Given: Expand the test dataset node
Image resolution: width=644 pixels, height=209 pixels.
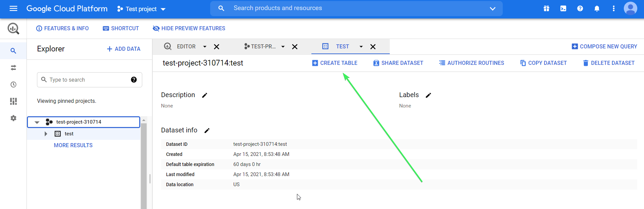Looking at the screenshot, I should pos(46,134).
